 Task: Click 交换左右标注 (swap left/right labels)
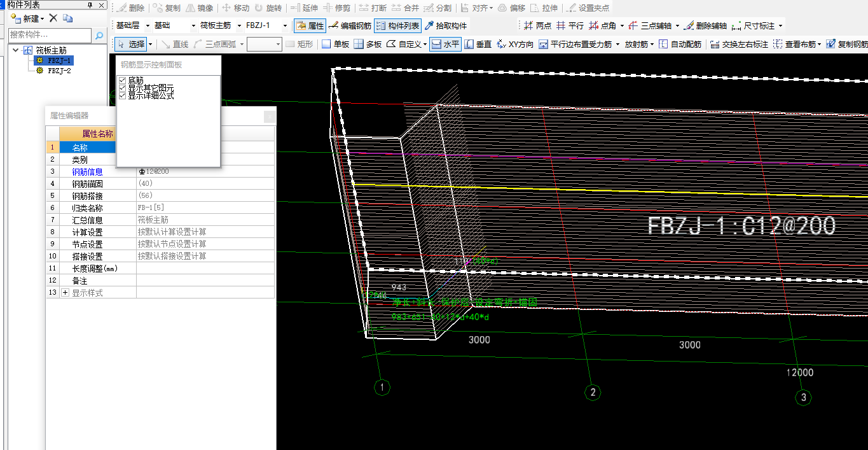click(x=739, y=45)
